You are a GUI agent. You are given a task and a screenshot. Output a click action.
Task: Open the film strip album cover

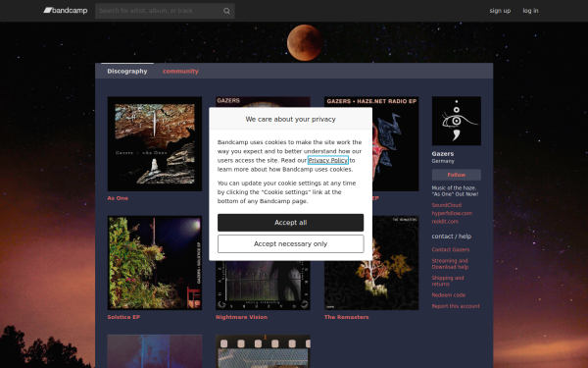click(x=263, y=351)
